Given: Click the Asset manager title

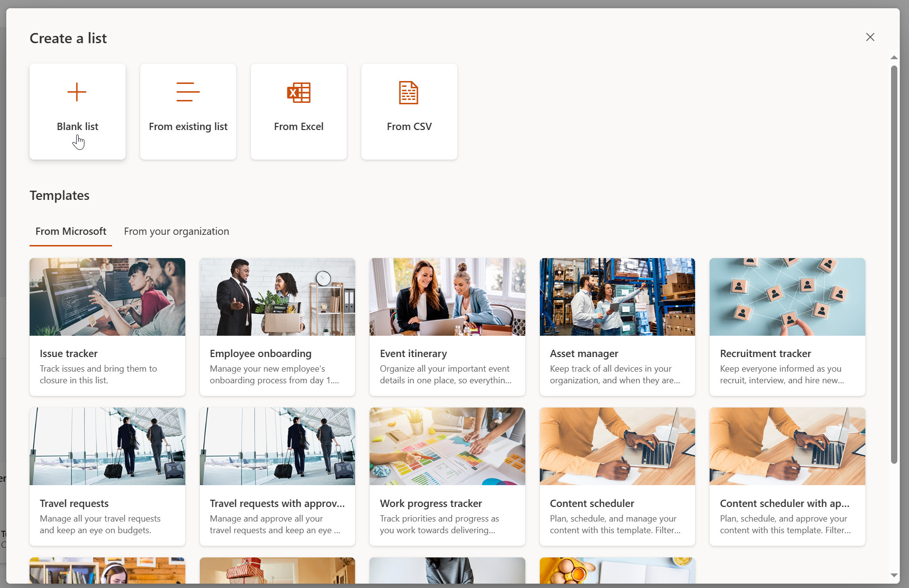Looking at the screenshot, I should (x=584, y=354).
